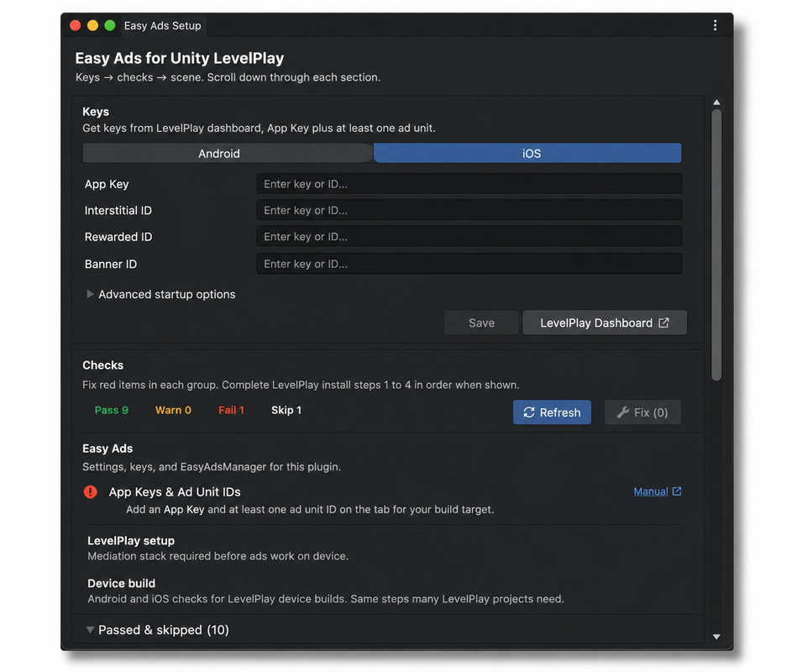Click the LevelPlay setup group heading
This screenshot has height=672, width=797.
pos(131,541)
